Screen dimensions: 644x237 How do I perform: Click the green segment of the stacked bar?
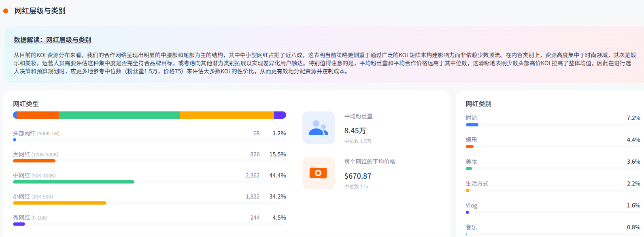click(x=119, y=115)
